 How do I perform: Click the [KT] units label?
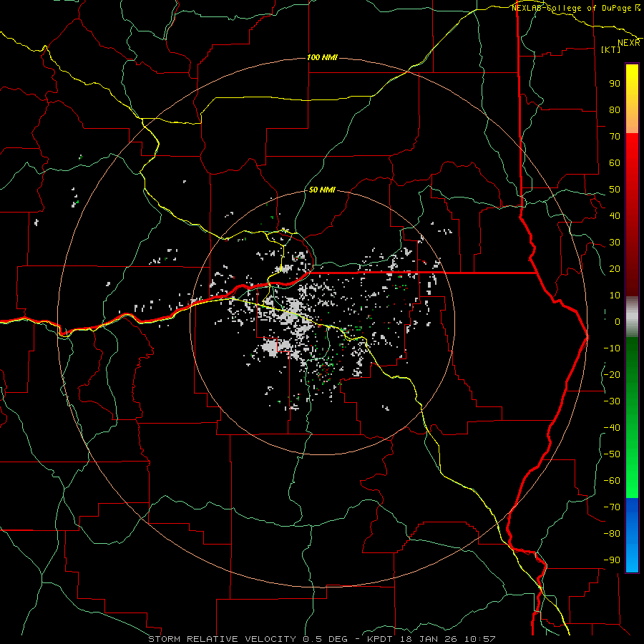[x=611, y=49]
